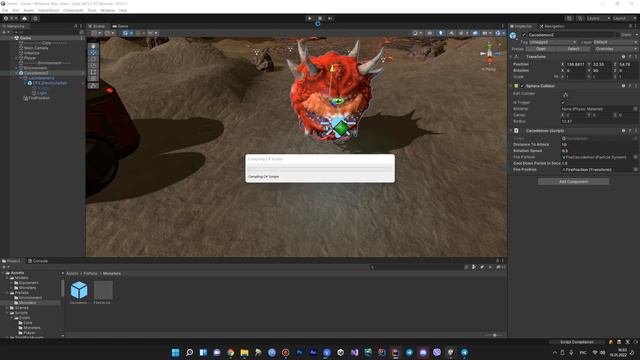Open the Layout dropdown in top toolbar
This screenshot has width=640, height=360.
tap(624, 18)
